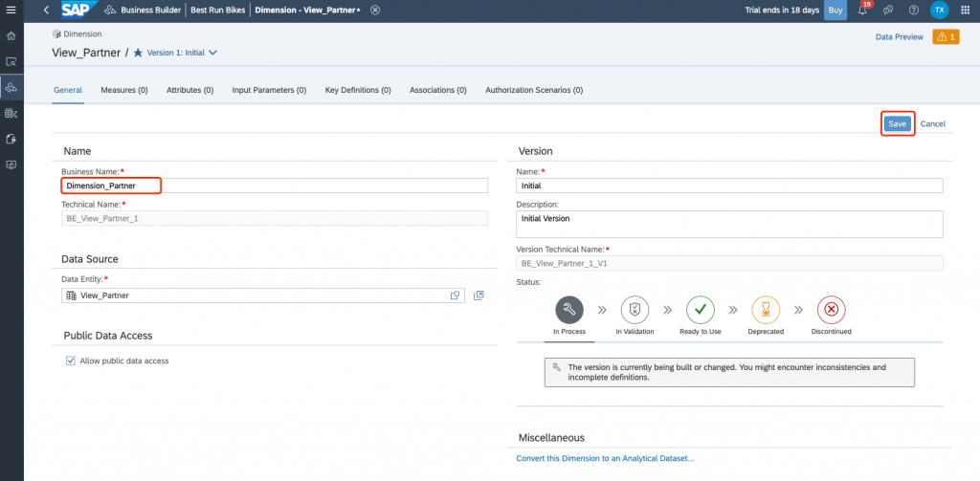This screenshot has height=481, width=980.
Task: Click the Buy button
Action: point(835,10)
